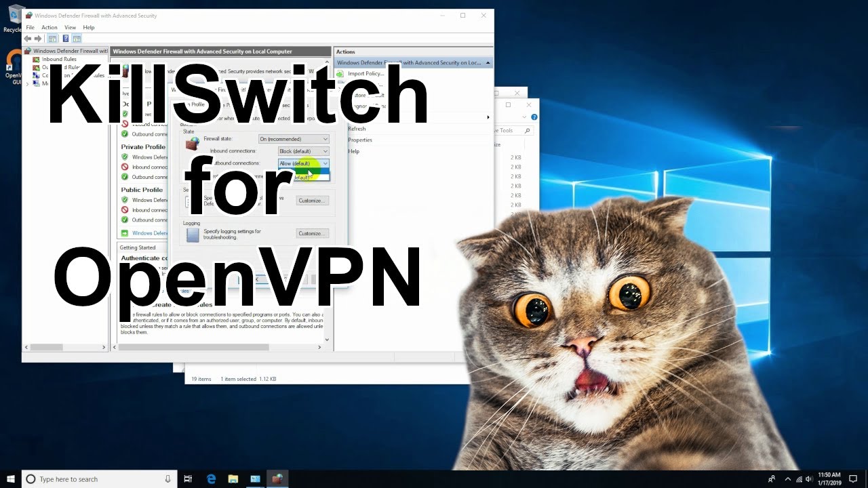Screen dimensions: 868x488
Task: Click the File Explorer window help icon
Action: point(534,117)
